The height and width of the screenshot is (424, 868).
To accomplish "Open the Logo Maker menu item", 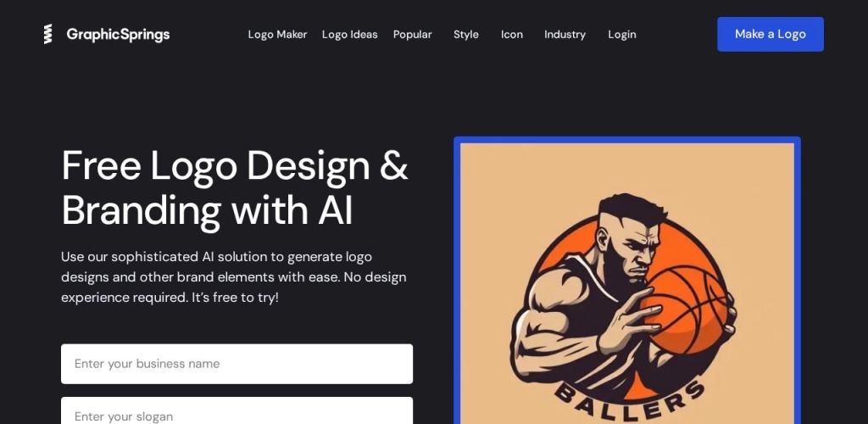I will click(x=277, y=34).
